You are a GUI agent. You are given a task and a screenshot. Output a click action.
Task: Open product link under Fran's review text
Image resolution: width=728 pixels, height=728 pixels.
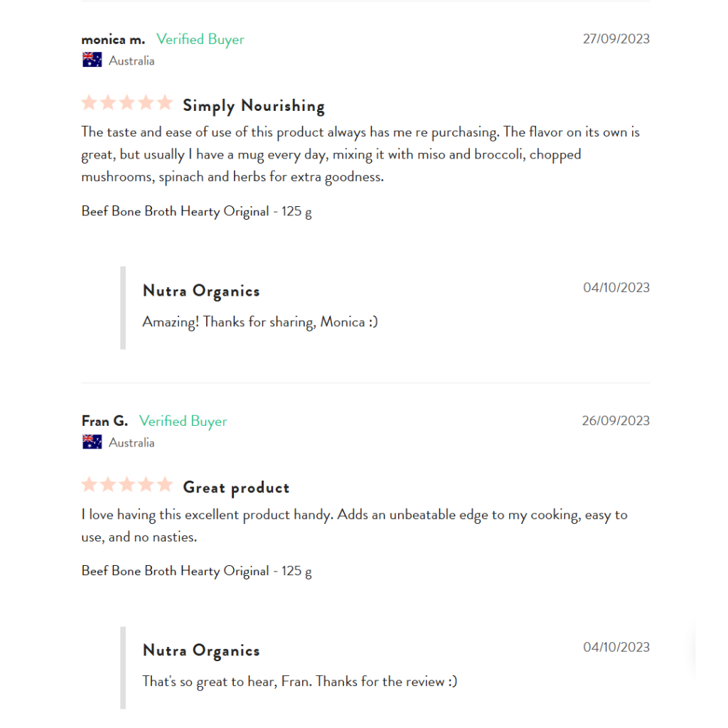[x=196, y=571]
